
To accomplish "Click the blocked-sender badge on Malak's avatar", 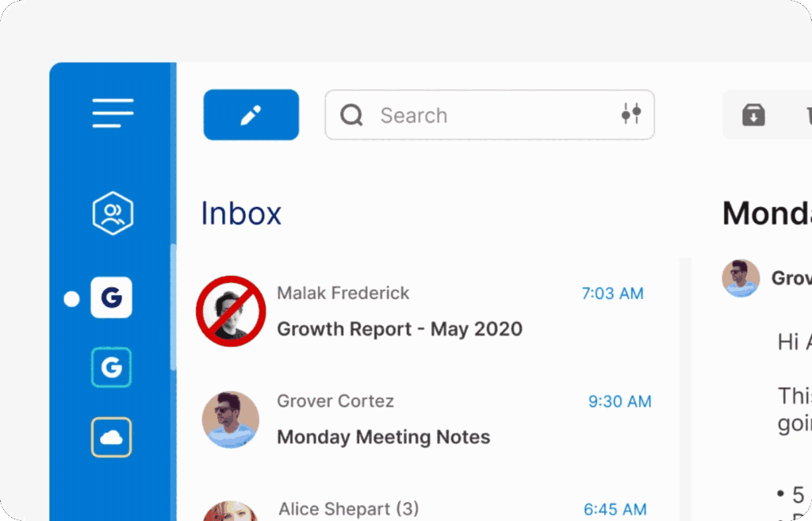I will click(231, 311).
